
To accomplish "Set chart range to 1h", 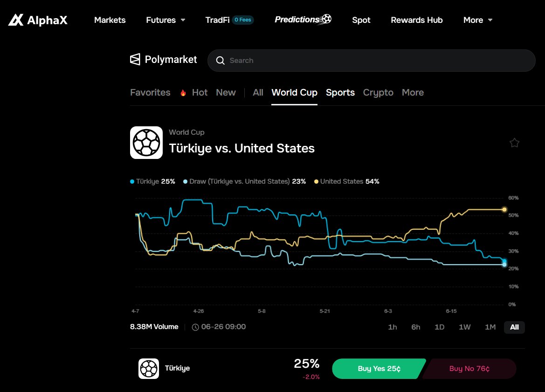I will [x=393, y=327].
